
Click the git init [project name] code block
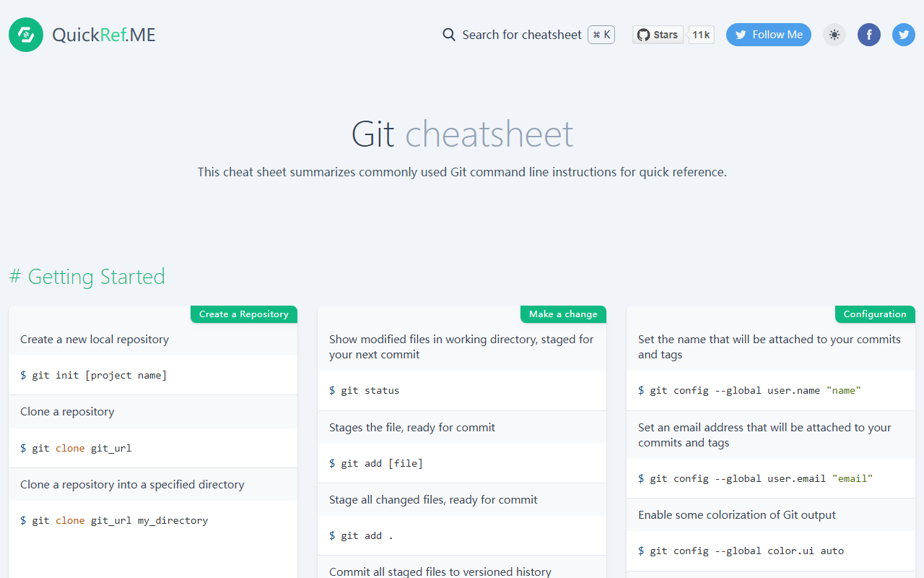click(153, 375)
